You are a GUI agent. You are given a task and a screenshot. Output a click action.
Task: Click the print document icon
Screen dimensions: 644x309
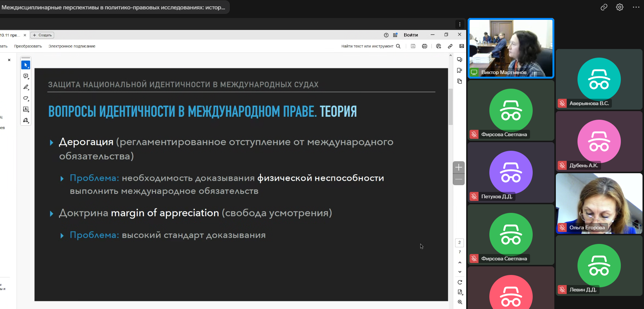424,46
